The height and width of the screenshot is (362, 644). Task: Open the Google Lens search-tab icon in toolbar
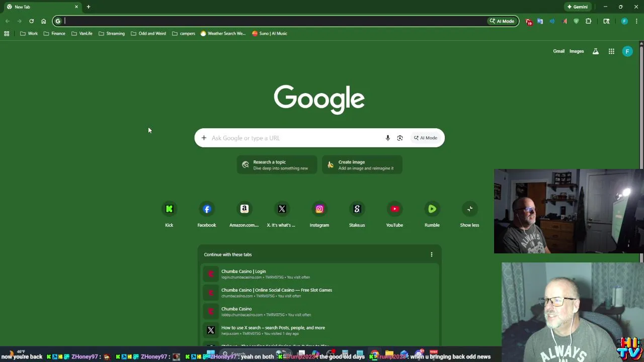606,21
